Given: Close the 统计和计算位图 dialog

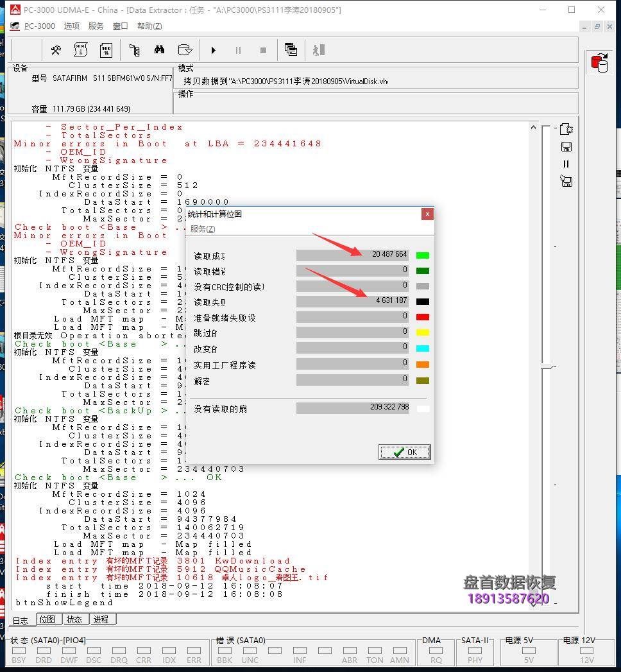Looking at the screenshot, I should click(427, 214).
